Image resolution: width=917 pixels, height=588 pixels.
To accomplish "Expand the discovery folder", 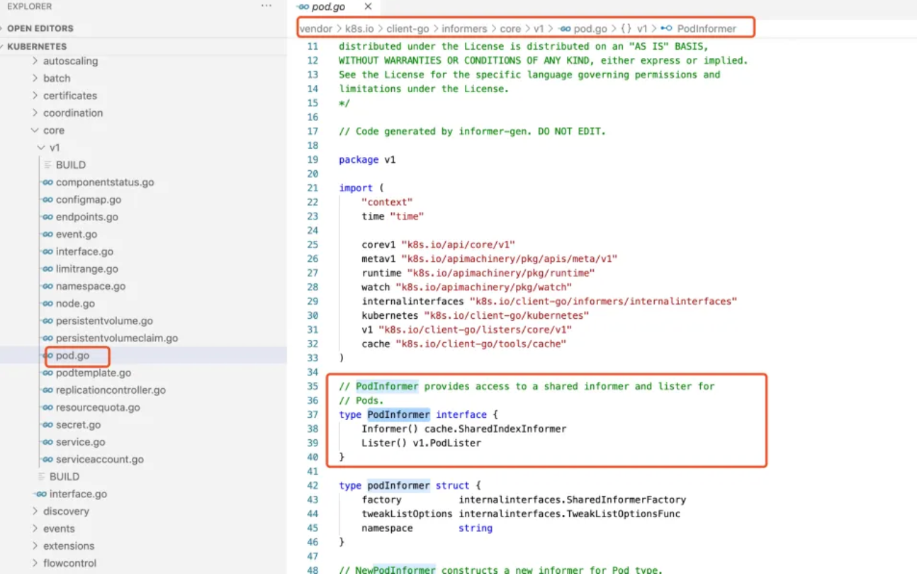I will click(x=35, y=511).
